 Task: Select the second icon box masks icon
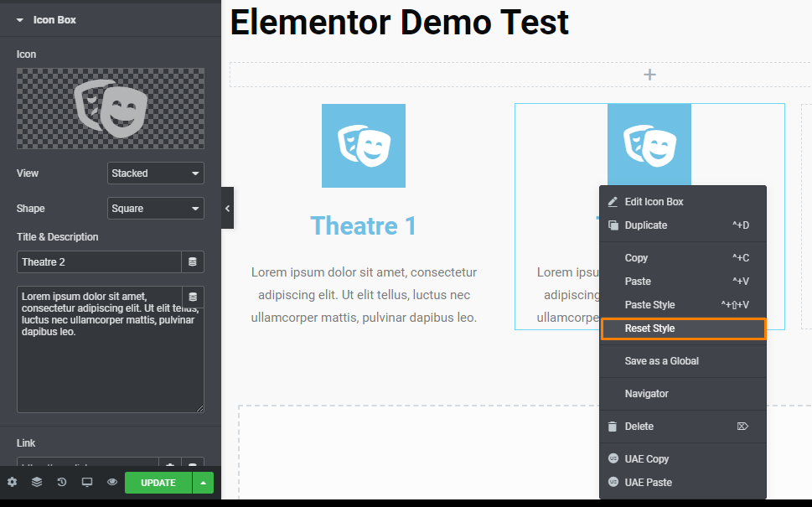(649, 145)
